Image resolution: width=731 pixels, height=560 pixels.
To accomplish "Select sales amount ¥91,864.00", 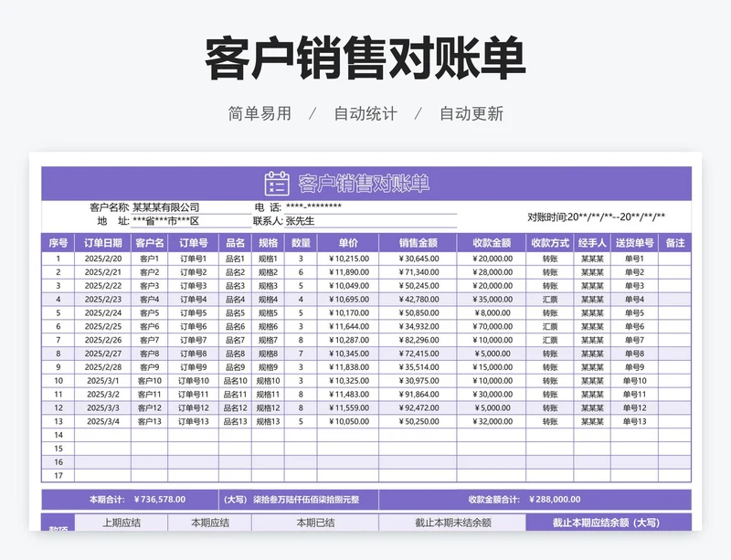I will pyautogui.click(x=418, y=395).
